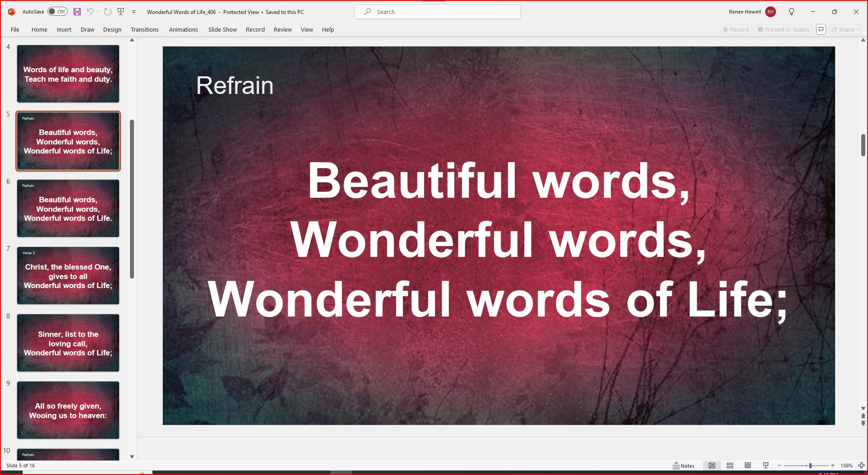Click the zoom slider handle

coord(810,466)
